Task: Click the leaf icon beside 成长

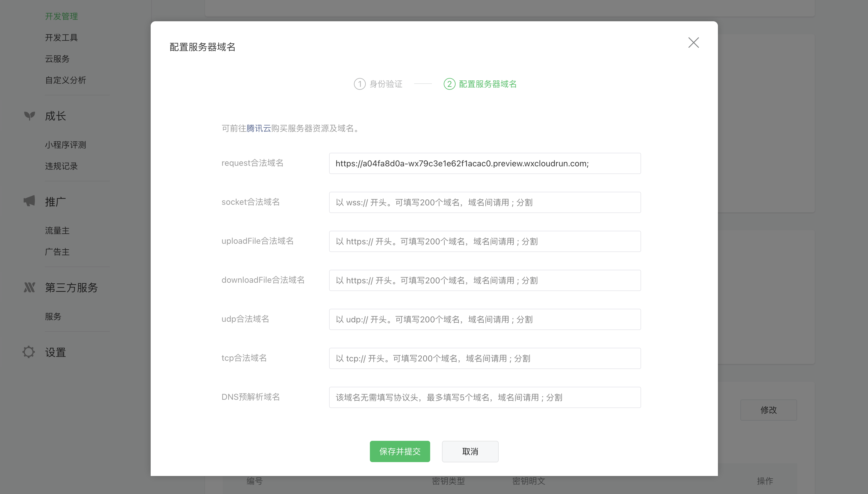Action: pos(30,116)
